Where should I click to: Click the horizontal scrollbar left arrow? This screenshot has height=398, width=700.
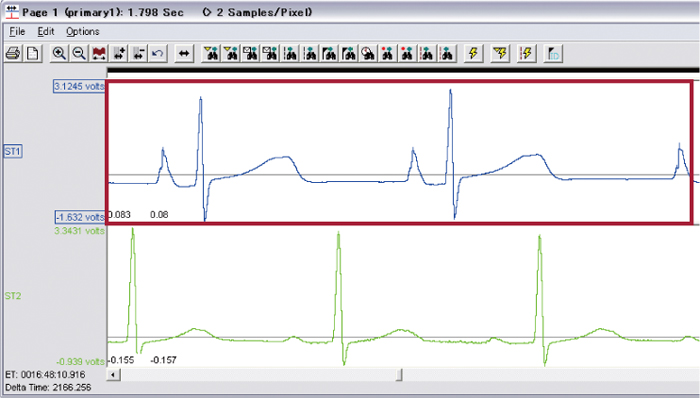pyautogui.click(x=113, y=374)
